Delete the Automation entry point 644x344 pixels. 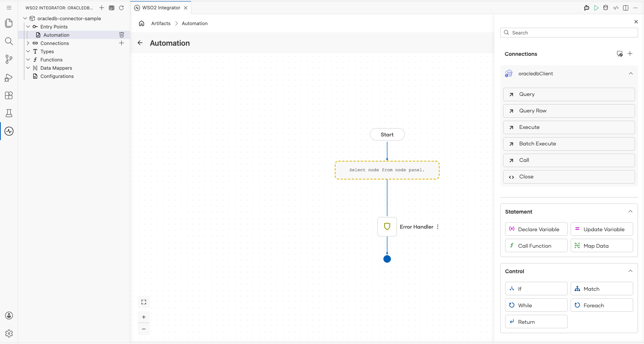point(122,35)
